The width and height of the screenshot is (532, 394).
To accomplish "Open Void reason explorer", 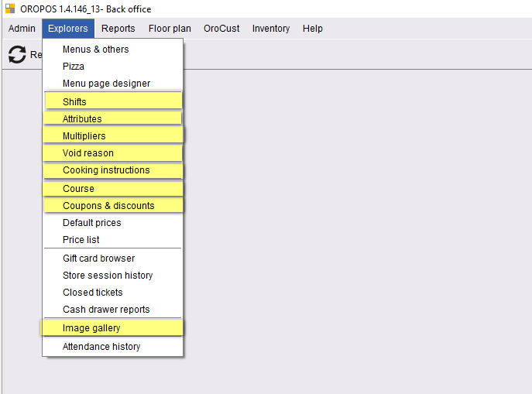I will click(x=112, y=153).
